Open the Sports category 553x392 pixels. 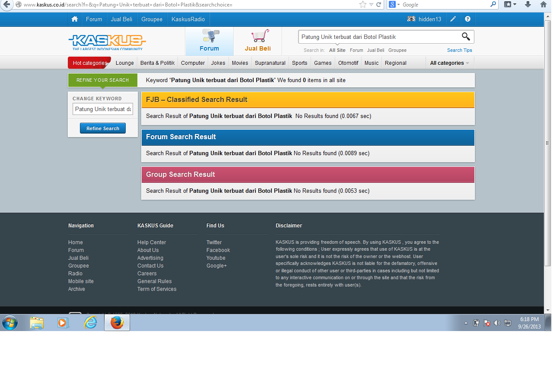click(300, 63)
